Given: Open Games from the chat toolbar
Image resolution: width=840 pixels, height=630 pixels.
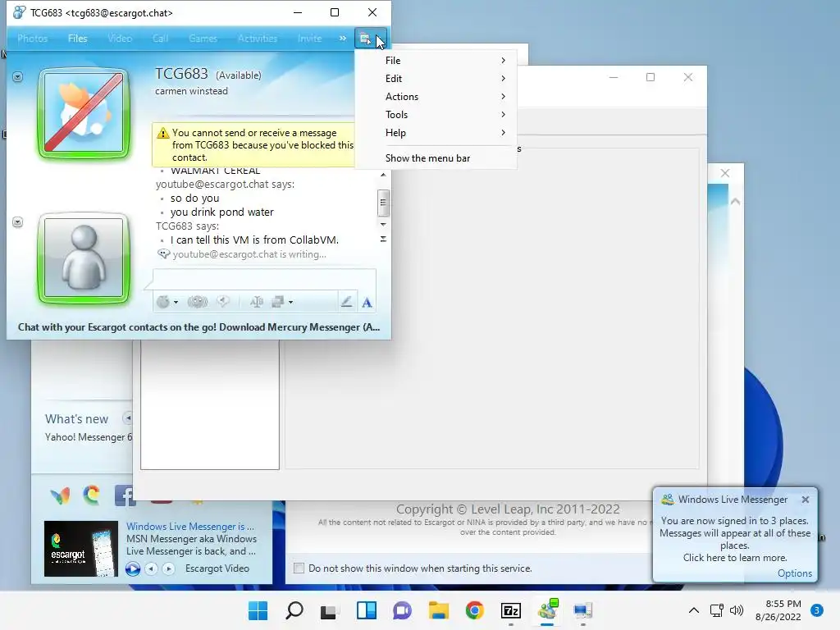Looking at the screenshot, I should pos(203,39).
